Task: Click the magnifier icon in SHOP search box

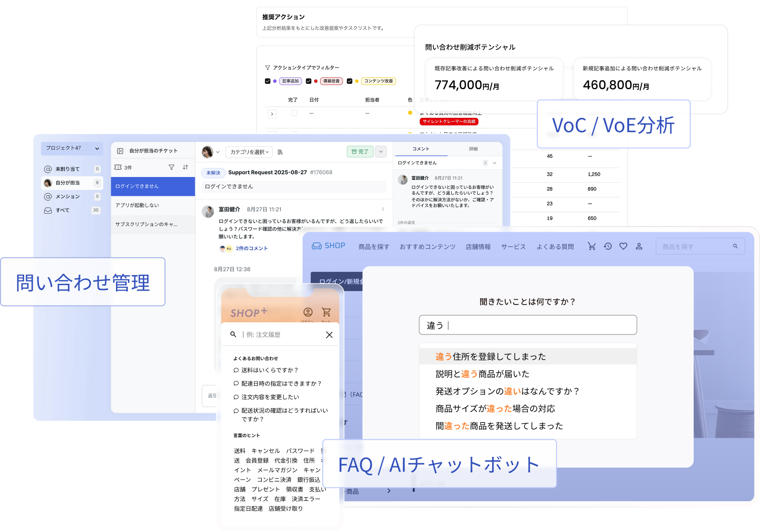Action: coord(735,246)
